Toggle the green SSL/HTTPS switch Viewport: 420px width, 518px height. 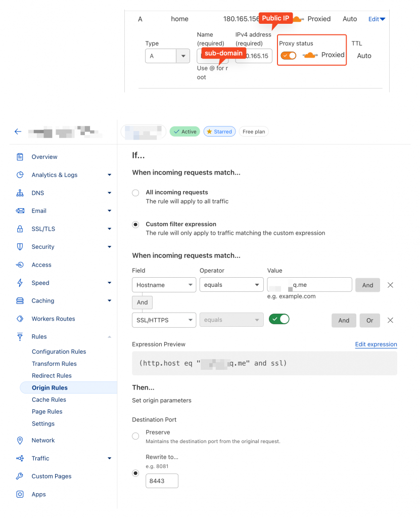coord(279,319)
